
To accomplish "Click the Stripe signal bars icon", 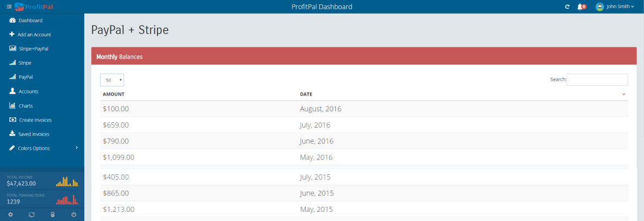I will [x=12, y=63].
